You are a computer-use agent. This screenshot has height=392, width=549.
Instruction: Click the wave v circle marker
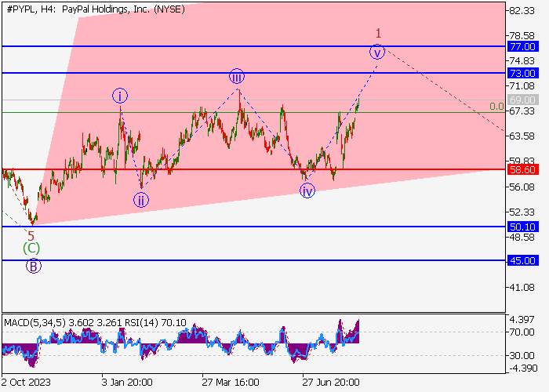377,53
